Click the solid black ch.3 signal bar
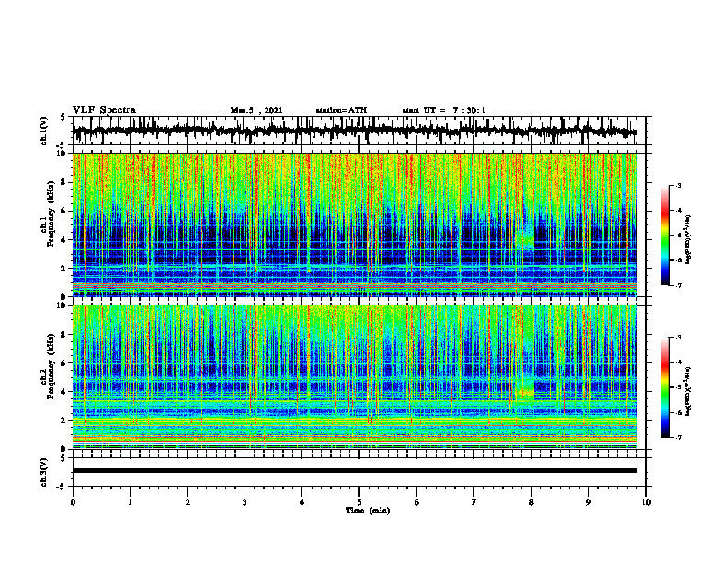The width and height of the screenshot is (728, 563). point(355,471)
